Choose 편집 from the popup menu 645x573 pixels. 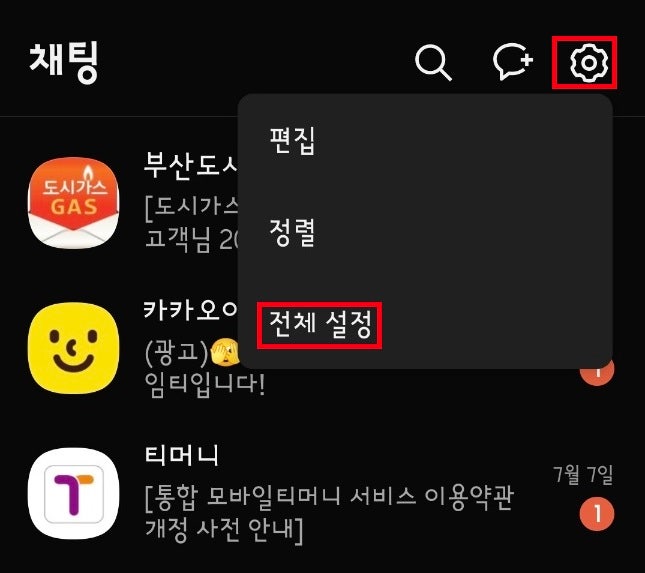click(292, 140)
